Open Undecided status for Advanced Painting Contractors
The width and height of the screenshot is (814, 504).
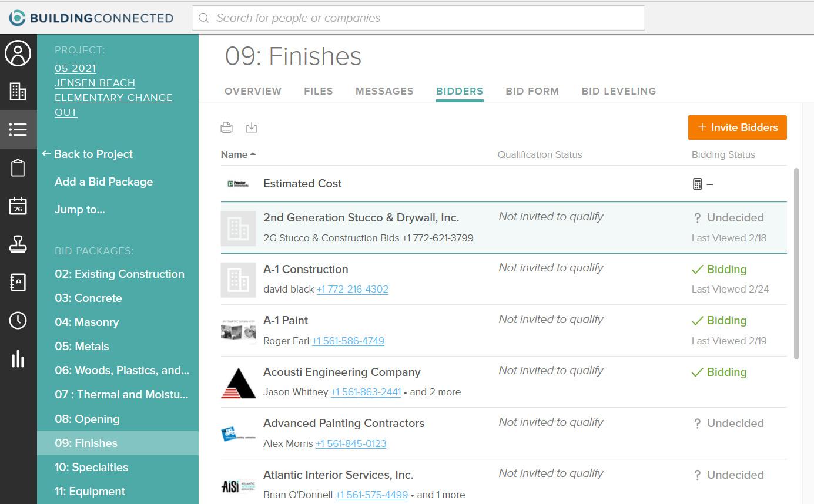click(729, 423)
